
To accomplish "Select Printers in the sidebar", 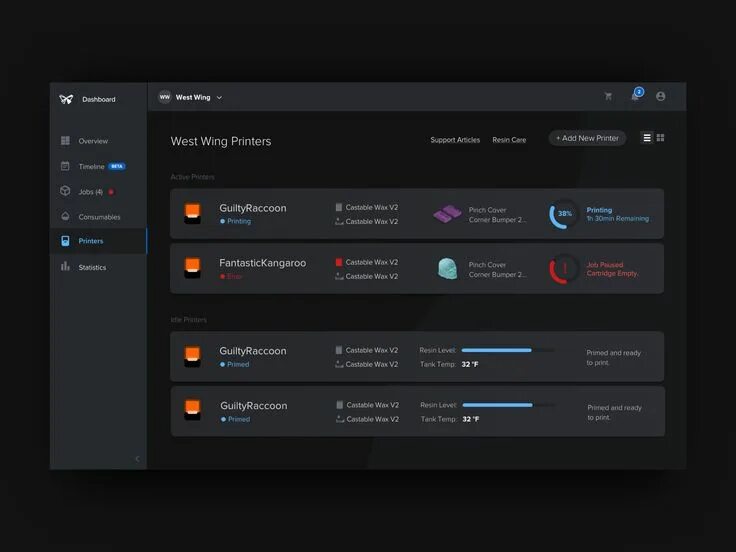I will coord(99,241).
